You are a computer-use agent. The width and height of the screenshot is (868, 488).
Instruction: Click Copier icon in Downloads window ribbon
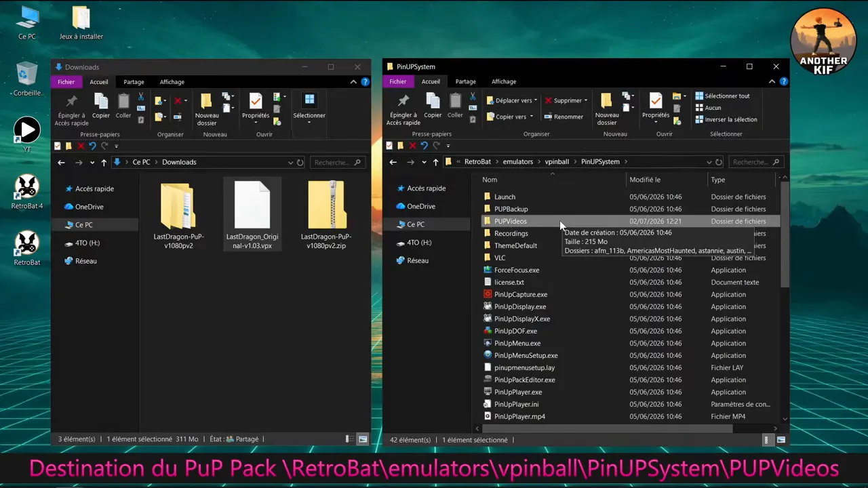pos(101,106)
